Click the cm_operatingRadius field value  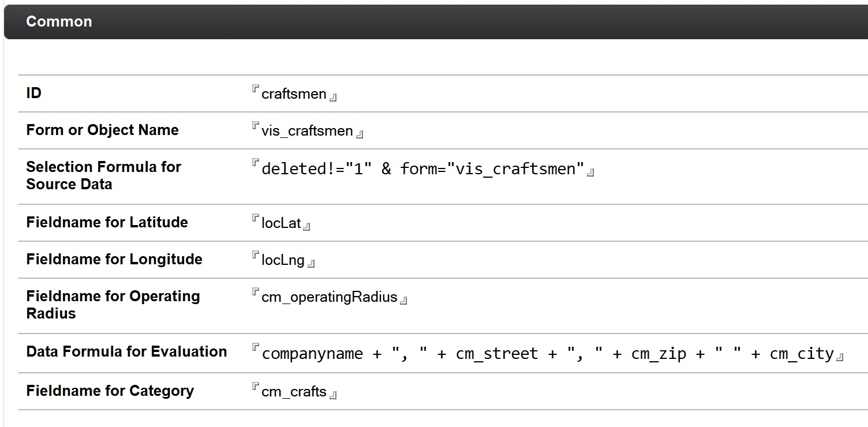click(329, 297)
